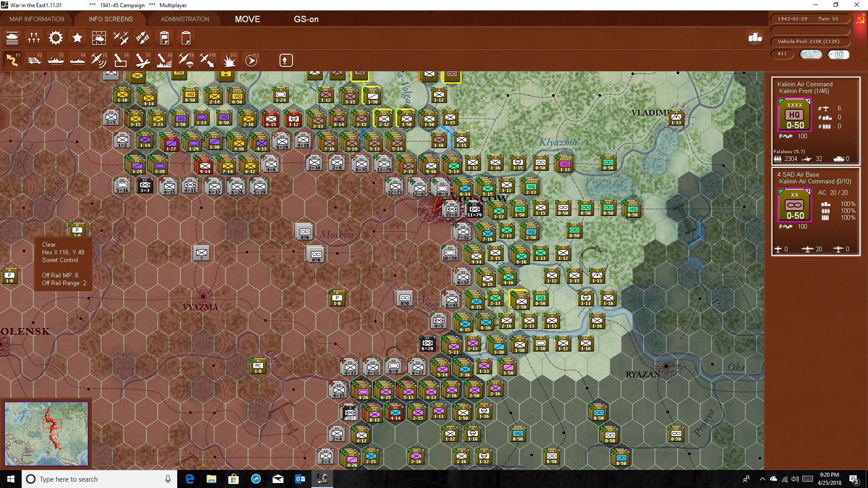Select Air recon mode F5 icon
The image size is (868, 488).
(99, 60)
